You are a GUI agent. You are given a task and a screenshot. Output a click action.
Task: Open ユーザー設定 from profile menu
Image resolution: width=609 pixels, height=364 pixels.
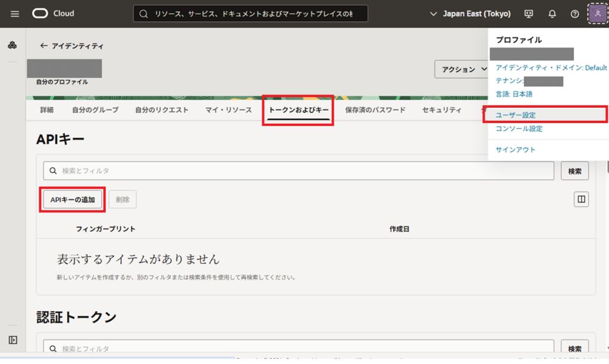coord(516,115)
